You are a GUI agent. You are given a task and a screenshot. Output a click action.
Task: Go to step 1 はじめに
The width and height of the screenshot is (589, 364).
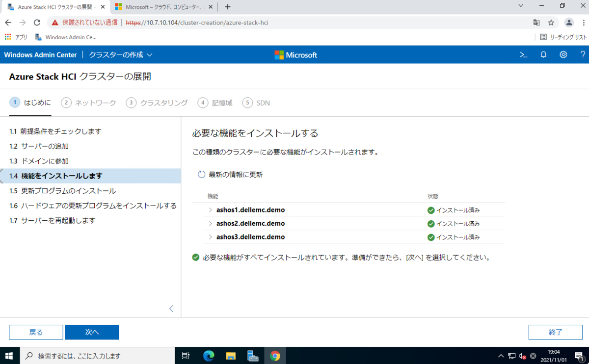click(x=30, y=103)
